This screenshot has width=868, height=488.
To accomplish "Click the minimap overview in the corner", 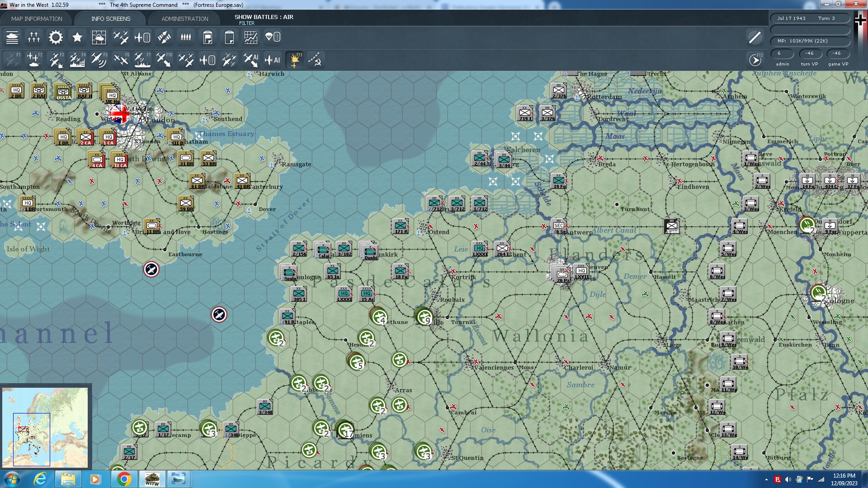I will [x=45, y=427].
